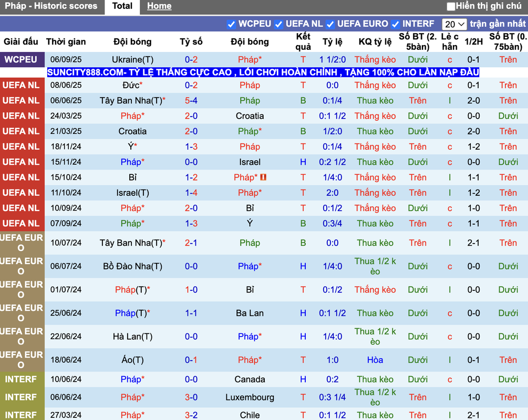This screenshot has width=528, height=420.
Task: Select Hà Lan(T) team name
Action: coord(132,337)
